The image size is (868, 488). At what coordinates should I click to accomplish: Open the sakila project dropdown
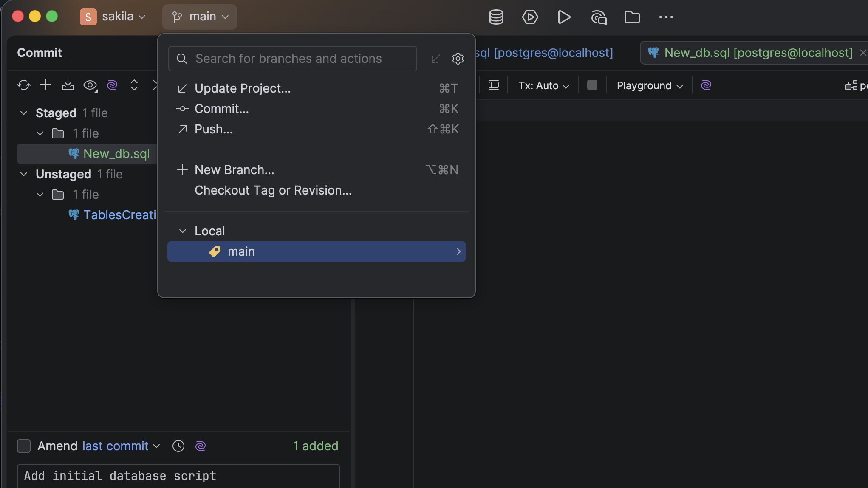pos(113,17)
